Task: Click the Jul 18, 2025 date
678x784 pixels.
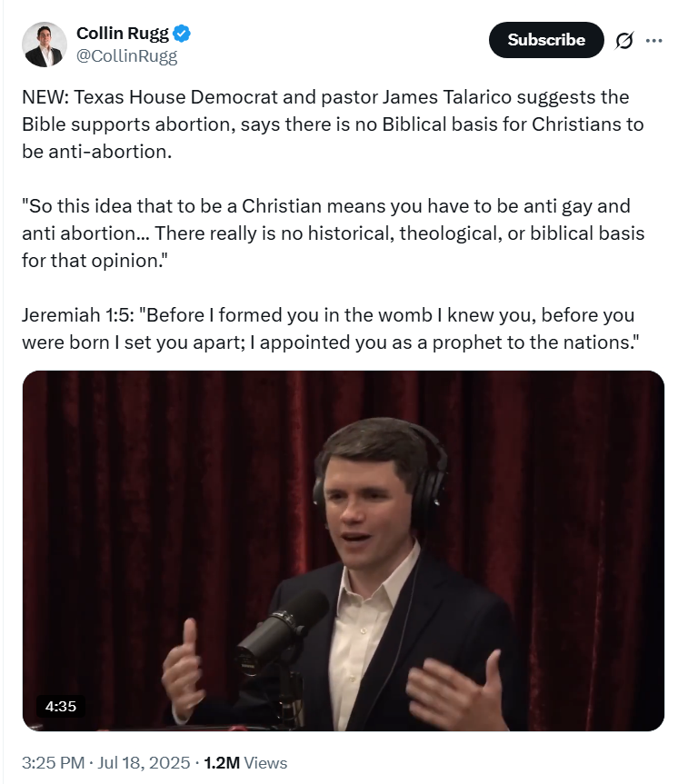Action: click(x=144, y=763)
